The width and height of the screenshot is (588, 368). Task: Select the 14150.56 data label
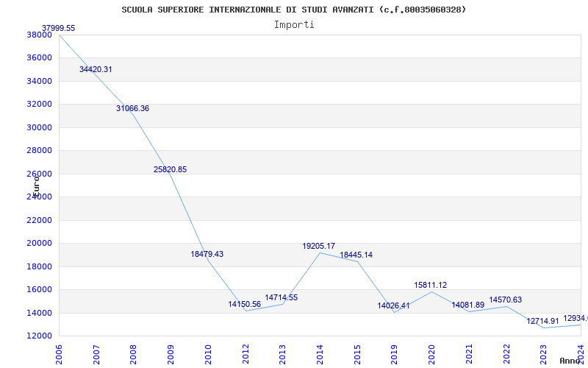click(245, 304)
